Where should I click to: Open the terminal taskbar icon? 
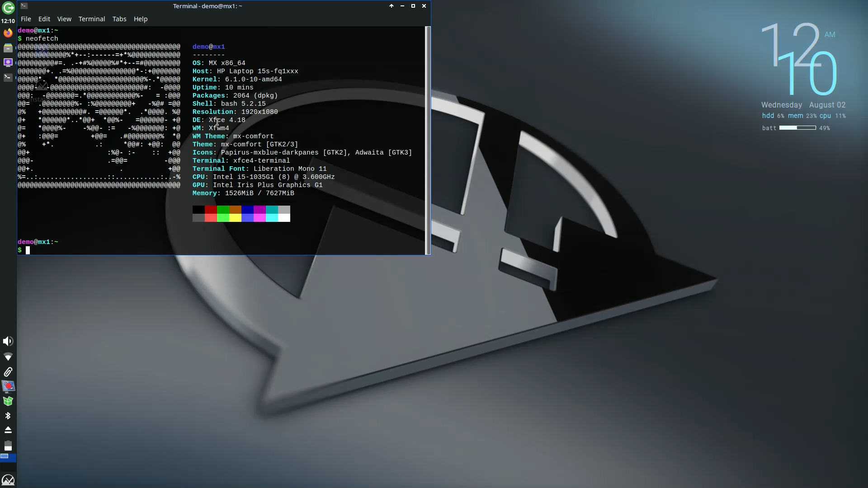[8, 77]
